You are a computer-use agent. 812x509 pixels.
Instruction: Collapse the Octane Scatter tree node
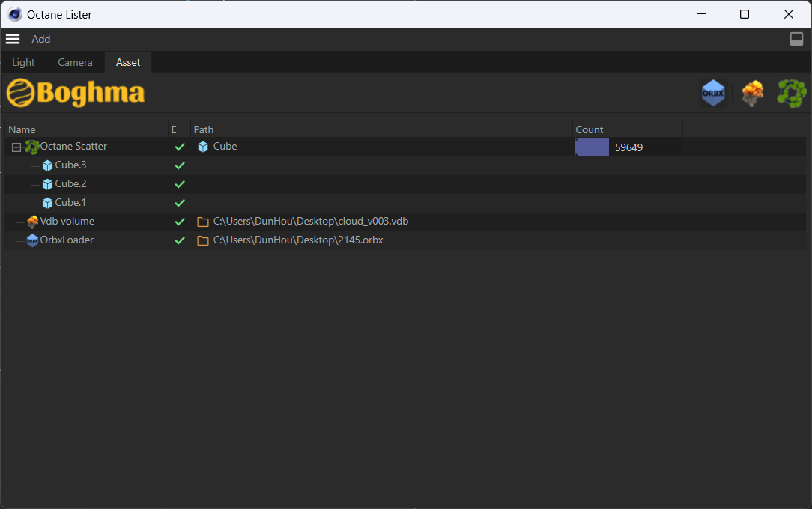pos(16,147)
